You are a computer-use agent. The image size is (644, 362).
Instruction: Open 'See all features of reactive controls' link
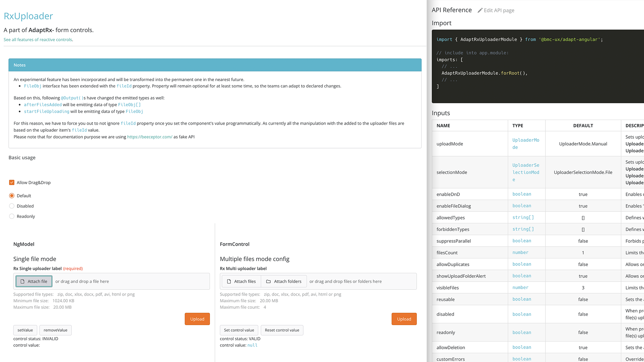point(38,40)
